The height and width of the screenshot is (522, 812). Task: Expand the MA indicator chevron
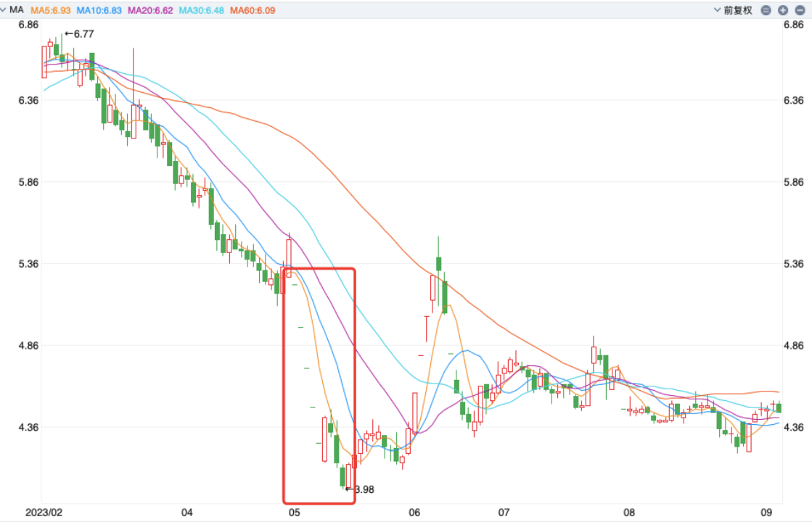[5, 10]
